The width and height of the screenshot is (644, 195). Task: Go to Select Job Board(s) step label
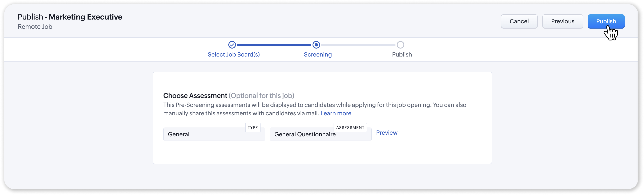point(233,54)
